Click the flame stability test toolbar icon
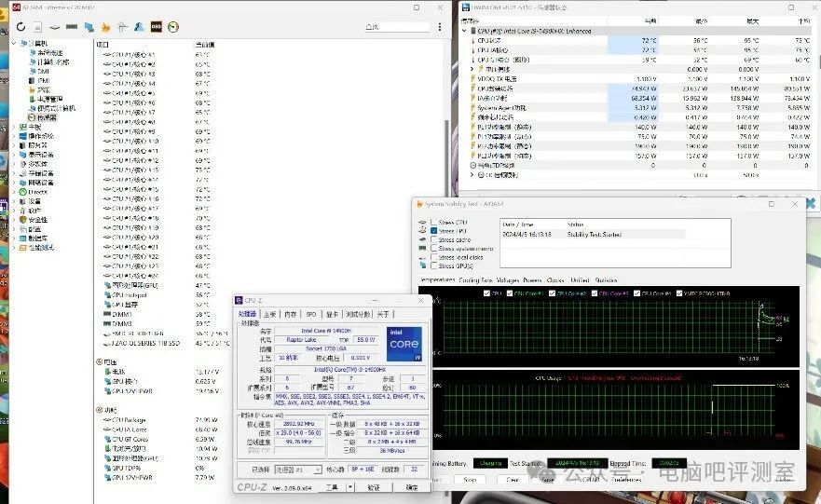 [x=104, y=26]
